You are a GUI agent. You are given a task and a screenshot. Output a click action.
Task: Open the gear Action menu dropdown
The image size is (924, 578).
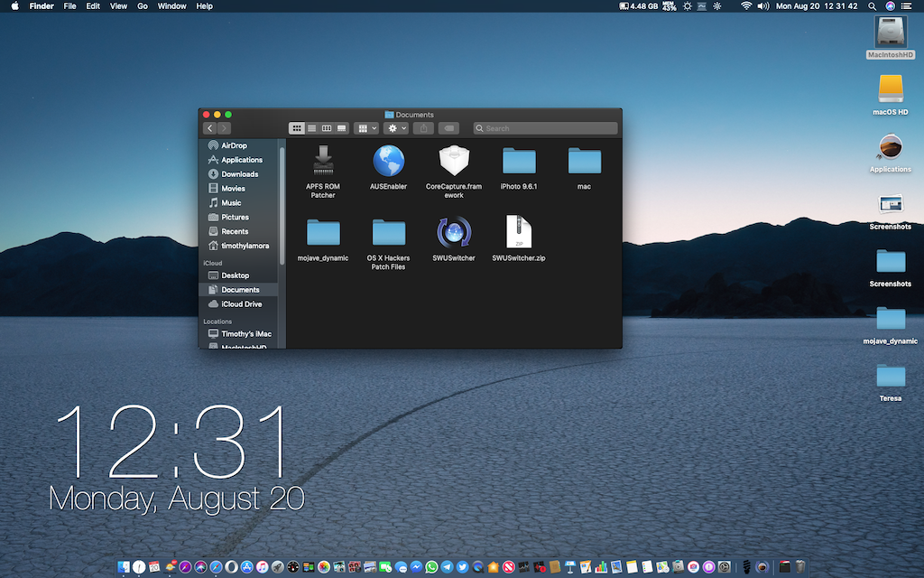click(396, 128)
